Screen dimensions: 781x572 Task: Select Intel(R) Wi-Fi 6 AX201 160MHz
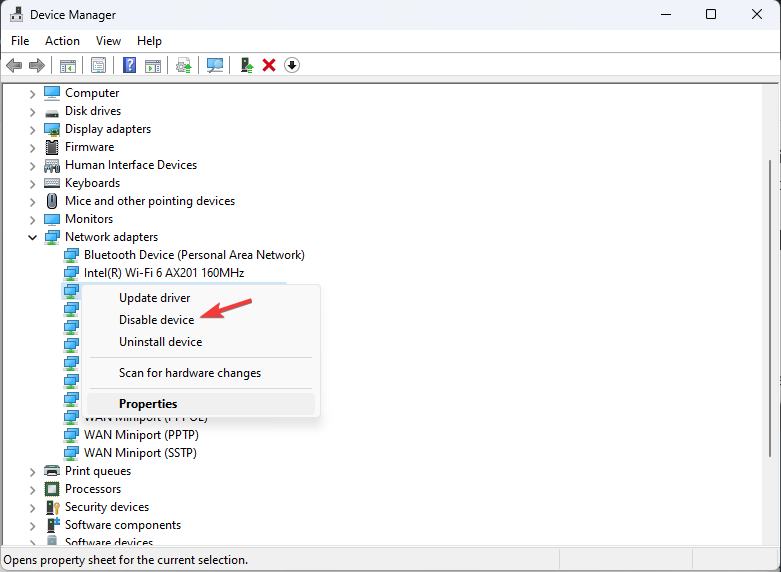[164, 273]
